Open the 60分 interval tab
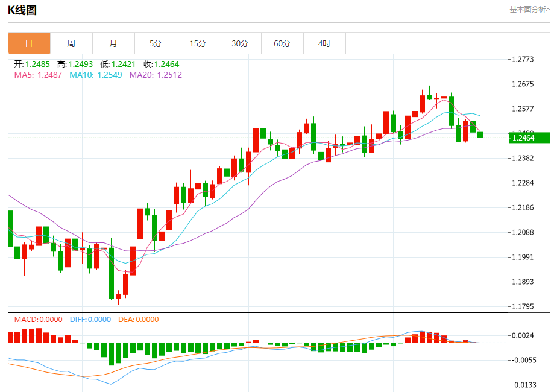Image resolution: width=554 pixels, height=392 pixels. [x=282, y=43]
